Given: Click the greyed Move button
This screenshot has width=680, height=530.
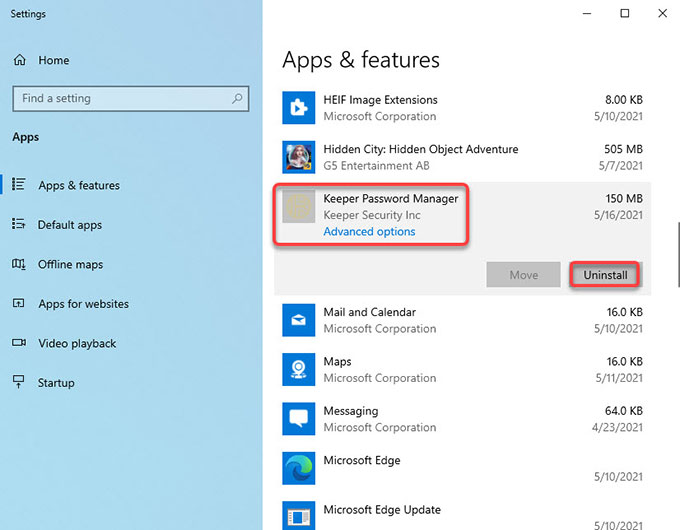Looking at the screenshot, I should point(523,275).
